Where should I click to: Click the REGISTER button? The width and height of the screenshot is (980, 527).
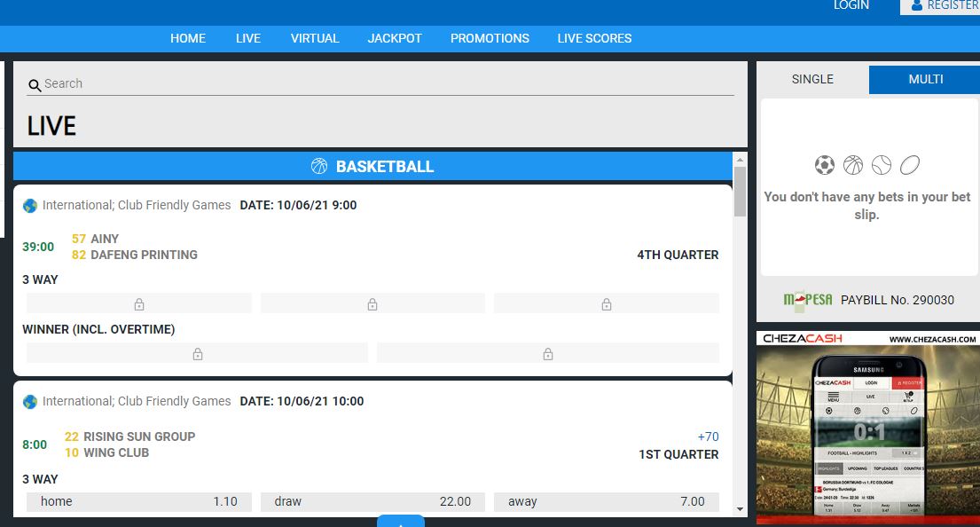(940, 6)
